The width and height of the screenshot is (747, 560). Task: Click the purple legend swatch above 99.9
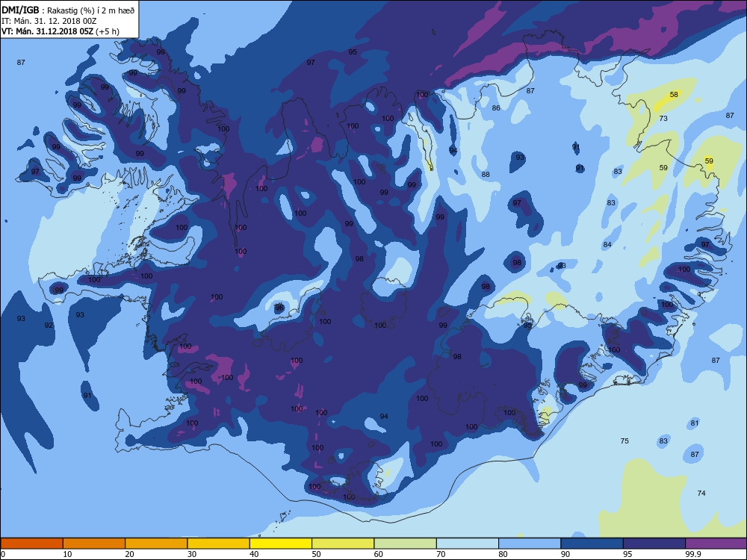(x=716, y=544)
